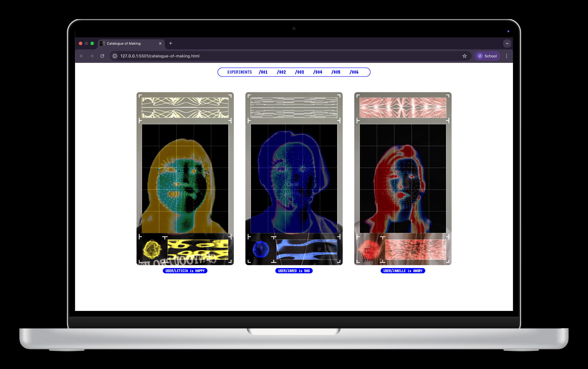The height and width of the screenshot is (369, 588).
Task: Bookmark page with star icon
Action: (464, 56)
